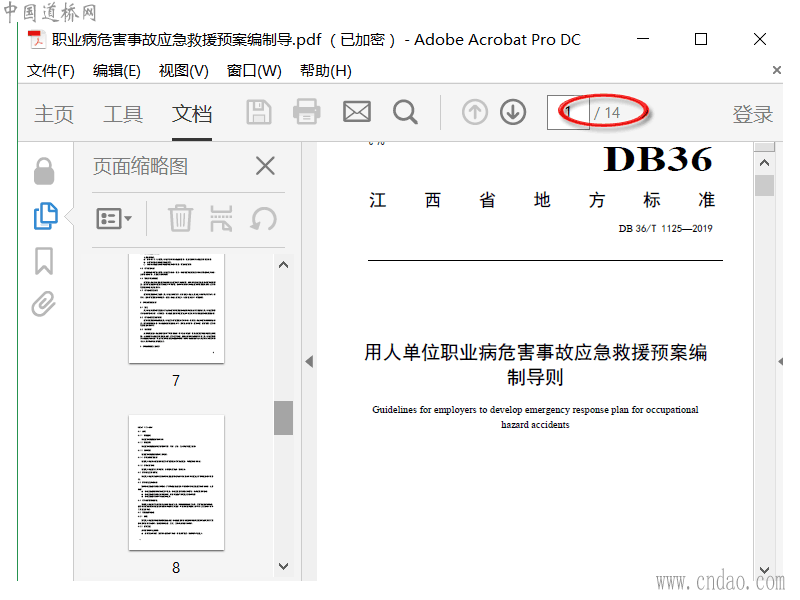Click the Chinese document title heading

tap(535, 365)
